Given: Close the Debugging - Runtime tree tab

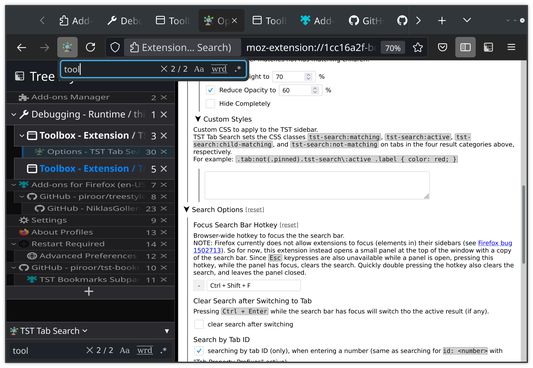Looking at the screenshot, I should pyautogui.click(x=164, y=115).
